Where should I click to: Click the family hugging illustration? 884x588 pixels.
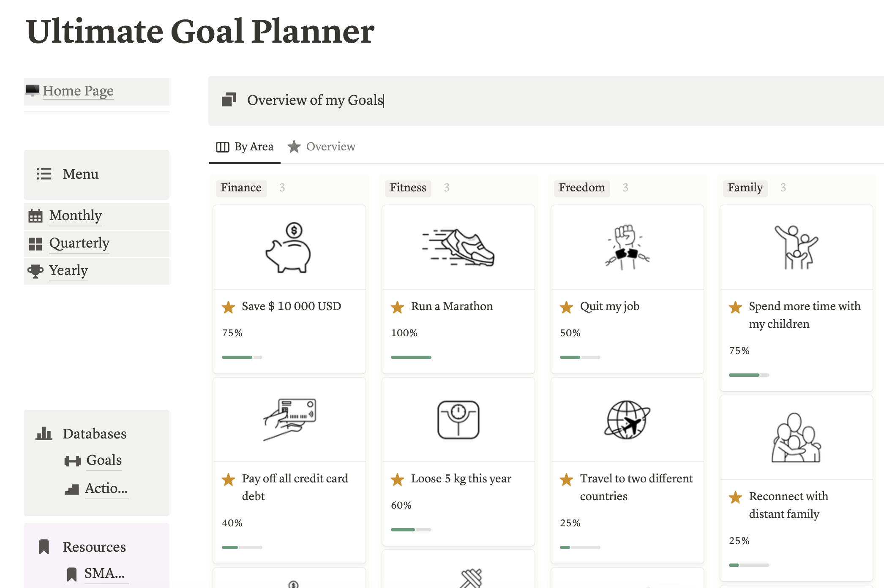796,438
